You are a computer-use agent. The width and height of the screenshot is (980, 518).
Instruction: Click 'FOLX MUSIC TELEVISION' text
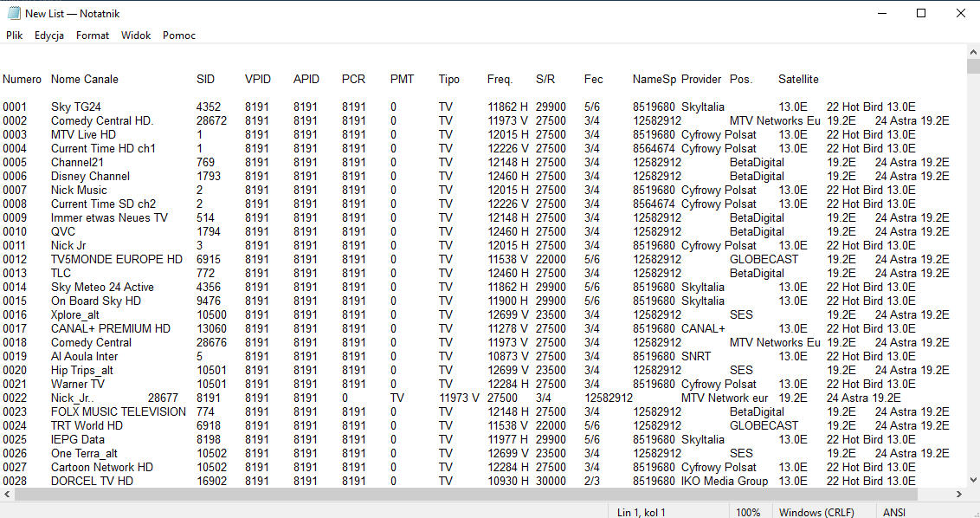118,411
